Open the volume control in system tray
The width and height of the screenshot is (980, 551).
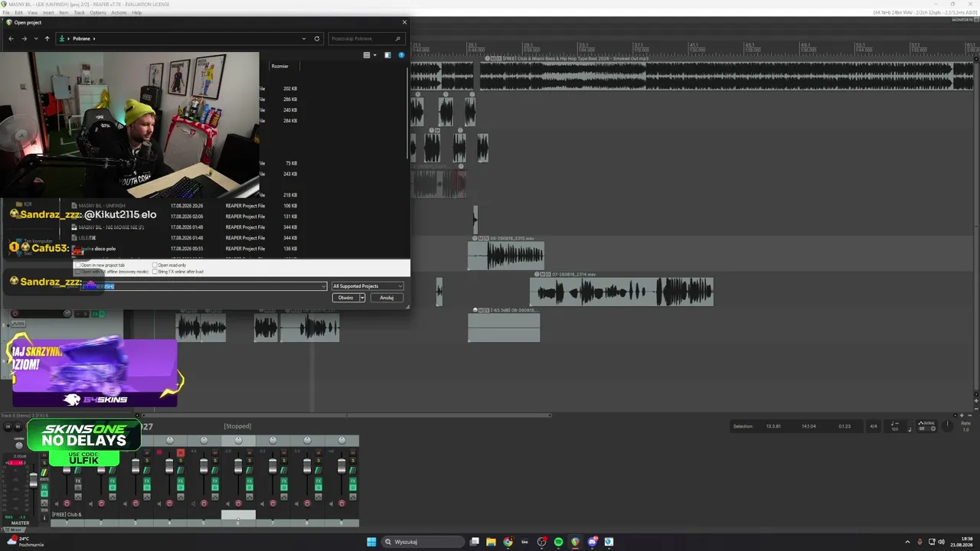941,542
